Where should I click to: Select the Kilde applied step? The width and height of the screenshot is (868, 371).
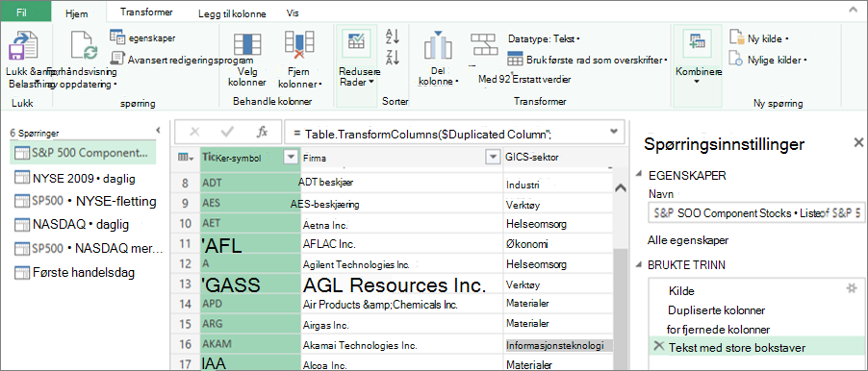point(681,290)
